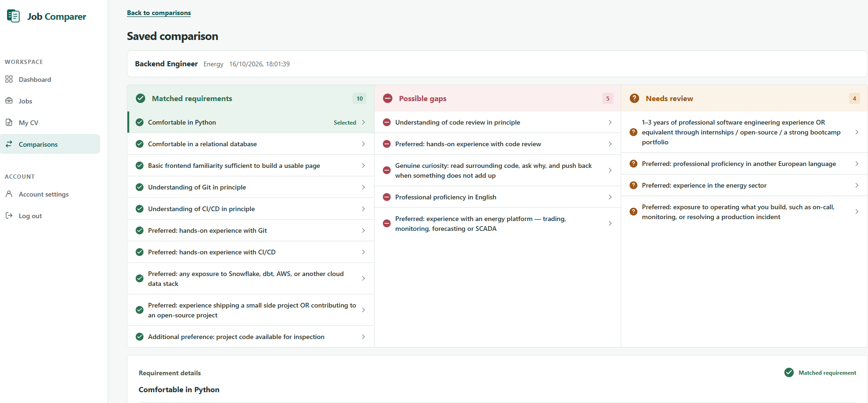Screen dimensions: 868x403
Task: Open Dashboard from the sidebar
Action: click(x=50, y=79)
